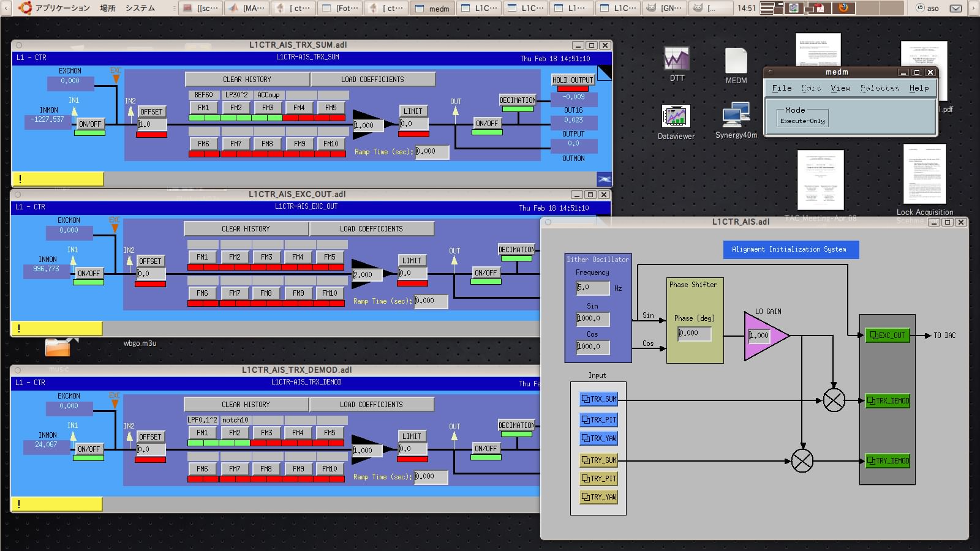Open the EXC_OUT related display
Viewport: 980px width, 551px height.
click(x=888, y=335)
